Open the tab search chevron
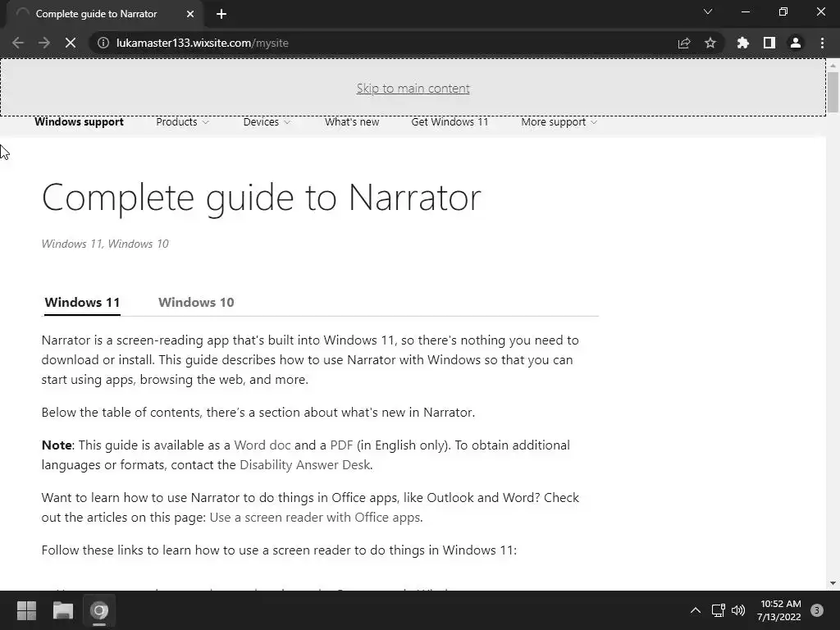The image size is (840, 630). pos(708,11)
